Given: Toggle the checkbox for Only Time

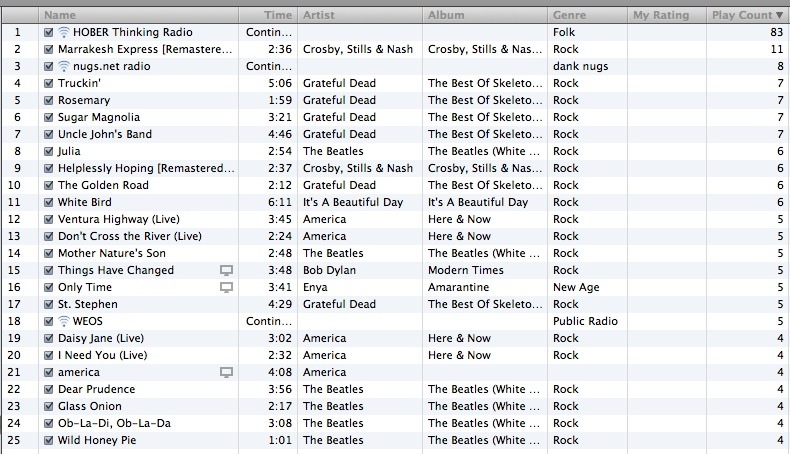Looking at the screenshot, I should pos(48,287).
